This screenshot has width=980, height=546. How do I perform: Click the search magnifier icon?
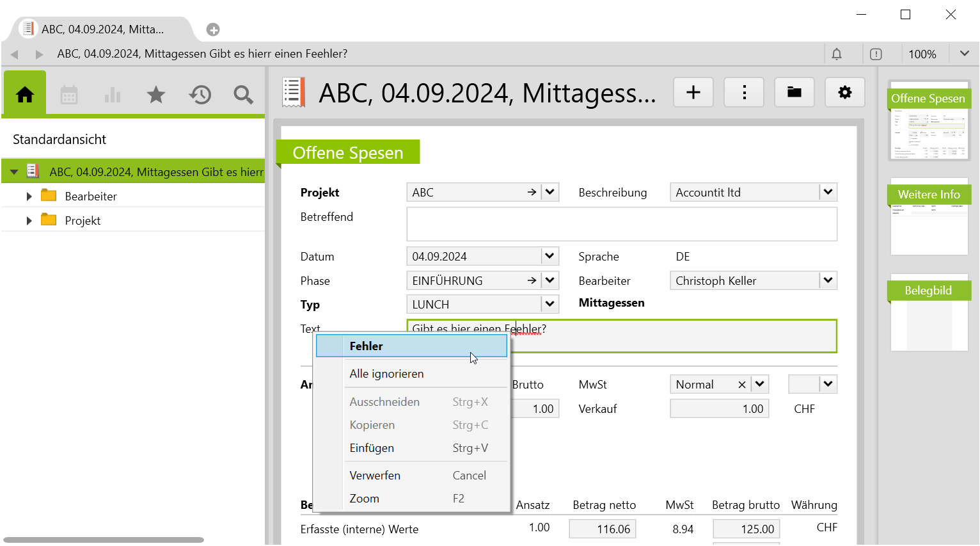[x=243, y=95]
